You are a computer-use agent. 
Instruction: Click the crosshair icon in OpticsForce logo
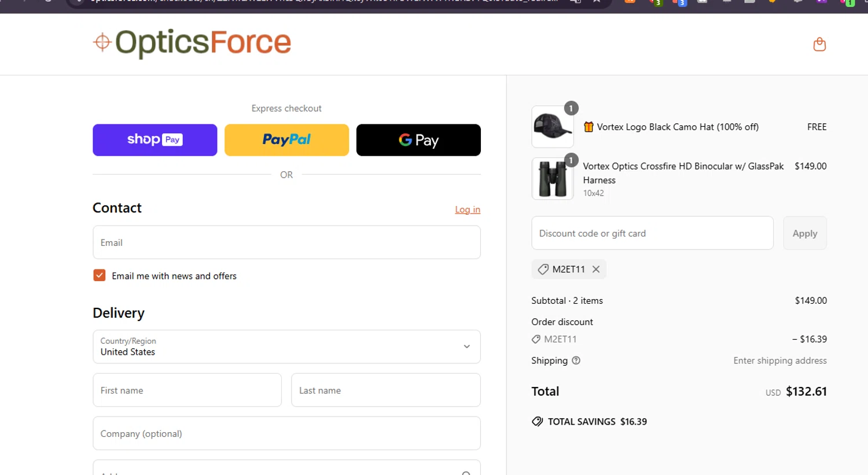point(102,42)
